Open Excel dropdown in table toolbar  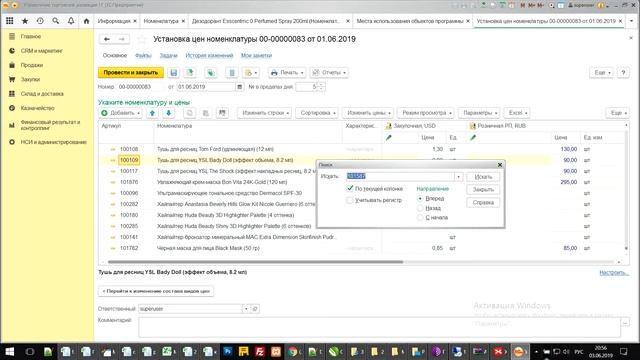pos(517,113)
